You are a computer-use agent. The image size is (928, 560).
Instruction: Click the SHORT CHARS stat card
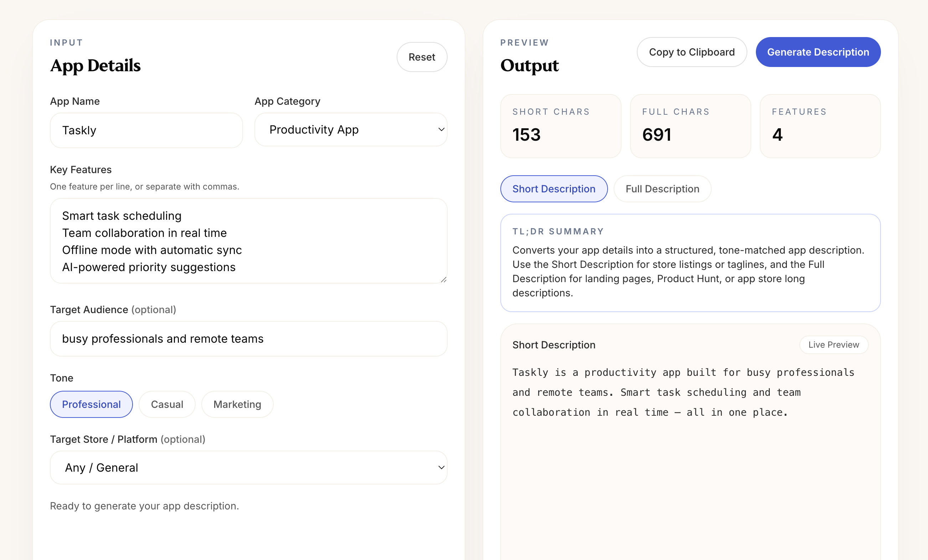pos(561,126)
